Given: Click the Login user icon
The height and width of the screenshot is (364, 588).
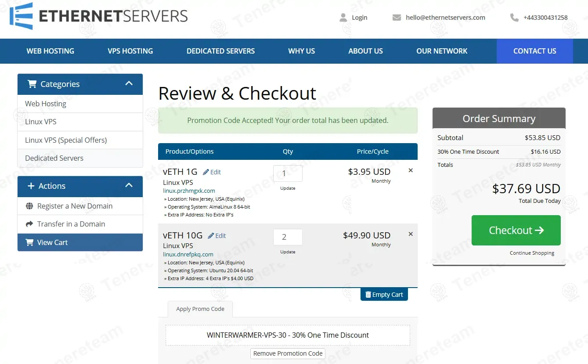Looking at the screenshot, I should pyautogui.click(x=343, y=18).
